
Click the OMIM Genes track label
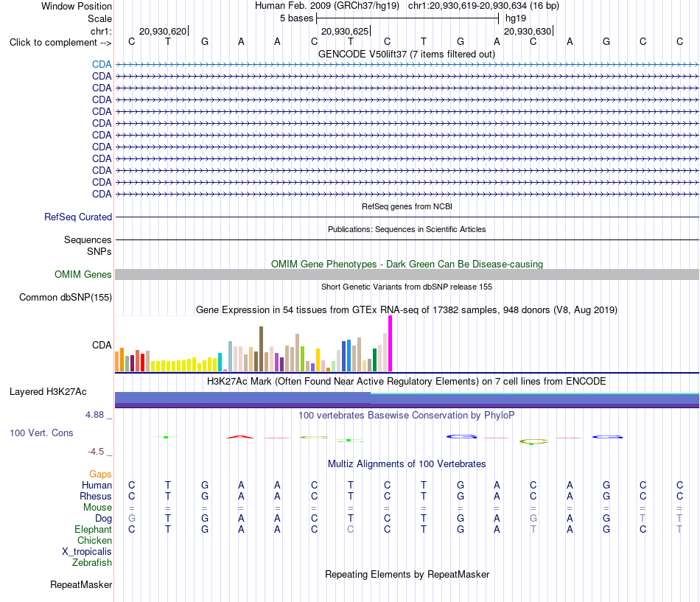click(83, 274)
